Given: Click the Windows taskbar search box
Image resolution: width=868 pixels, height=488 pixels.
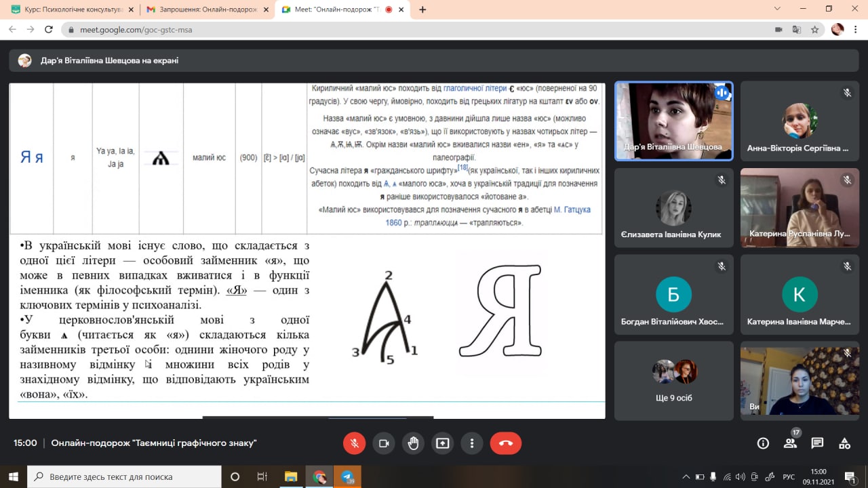Looking at the screenshot, I should point(124,476).
